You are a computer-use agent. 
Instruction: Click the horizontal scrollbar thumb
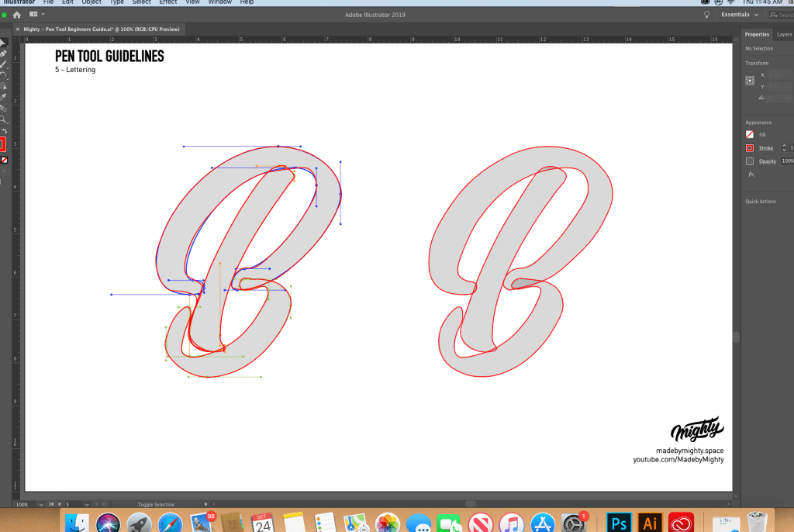tap(471, 504)
